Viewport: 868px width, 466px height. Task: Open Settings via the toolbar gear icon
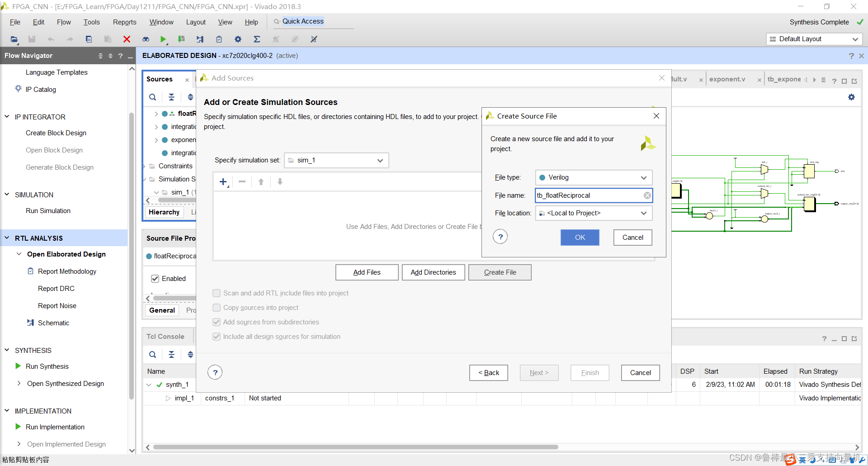pyautogui.click(x=238, y=39)
